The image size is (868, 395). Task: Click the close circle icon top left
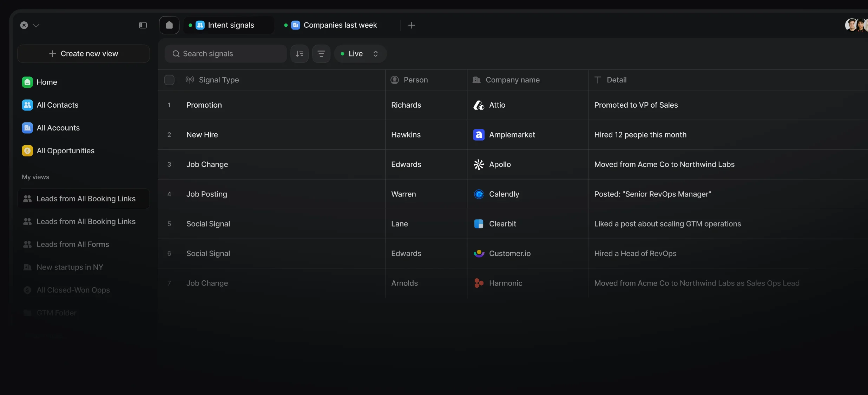click(x=24, y=25)
